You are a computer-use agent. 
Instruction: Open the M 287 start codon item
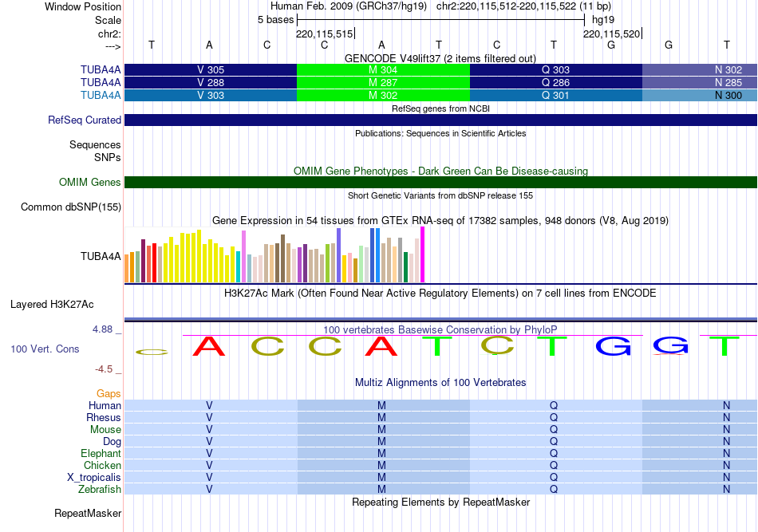(x=383, y=83)
